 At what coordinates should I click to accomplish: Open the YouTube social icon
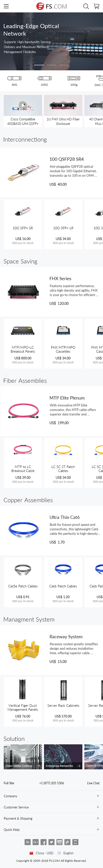click(59, 842)
